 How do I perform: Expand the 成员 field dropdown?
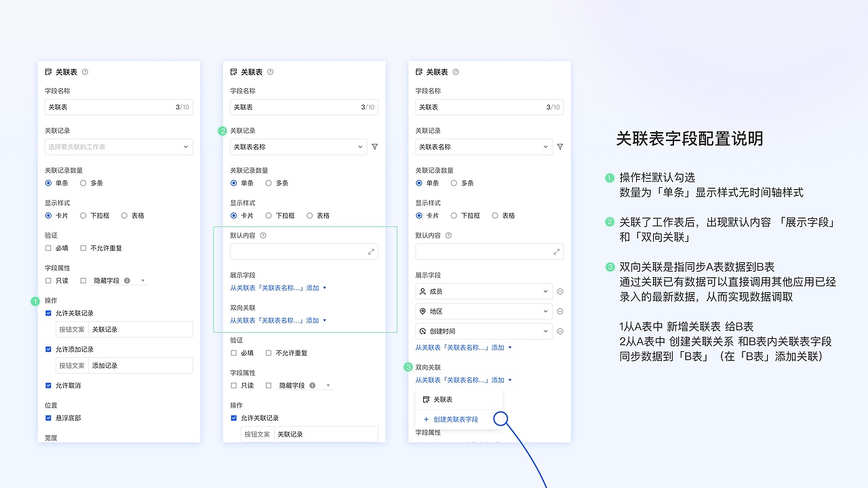click(545, 291)
